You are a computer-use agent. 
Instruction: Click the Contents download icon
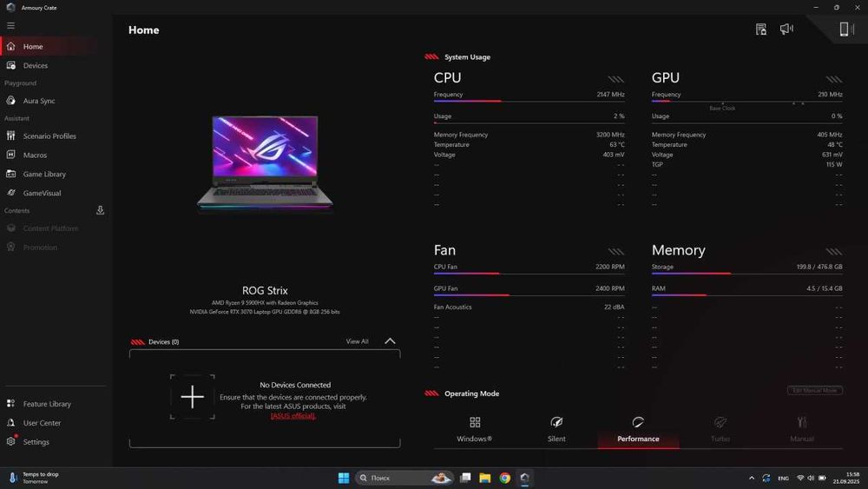coord(100,210)
